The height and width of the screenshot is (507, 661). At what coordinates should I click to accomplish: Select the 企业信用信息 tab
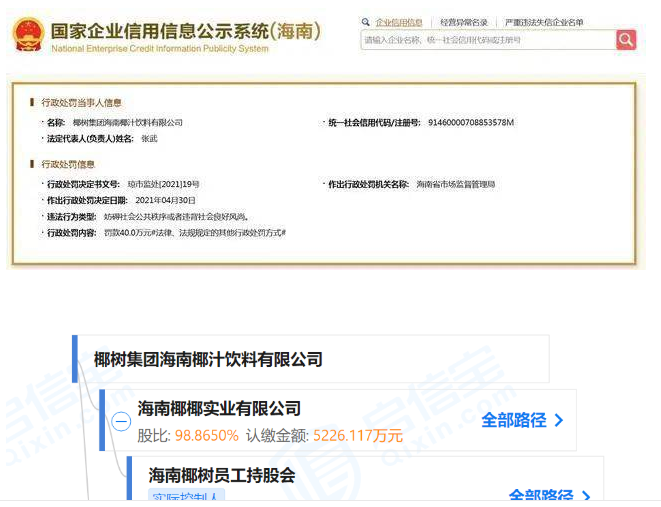coord(398,22)
